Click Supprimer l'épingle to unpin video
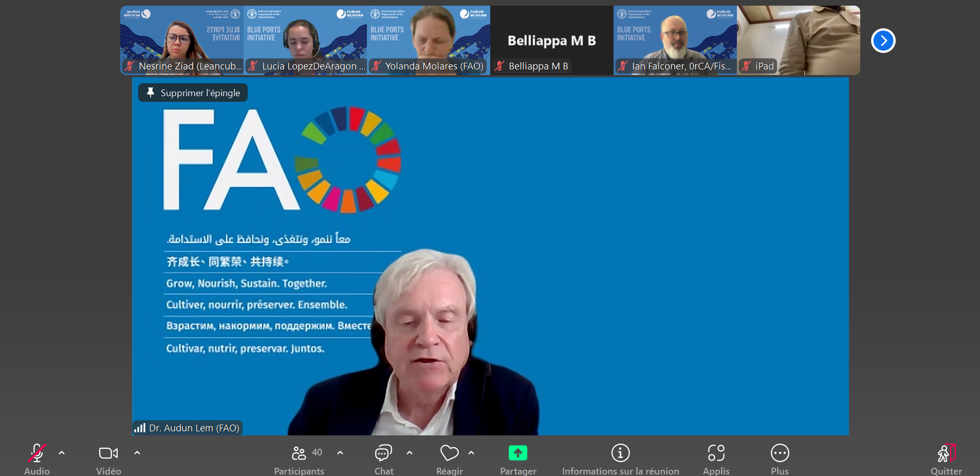980x476 pixels. 193,93
